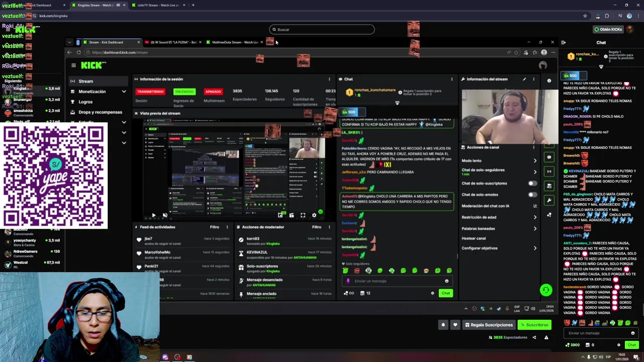Open three-dot menu of Acciones de moderador
644x362 pixels.
[x=330, y=227]
